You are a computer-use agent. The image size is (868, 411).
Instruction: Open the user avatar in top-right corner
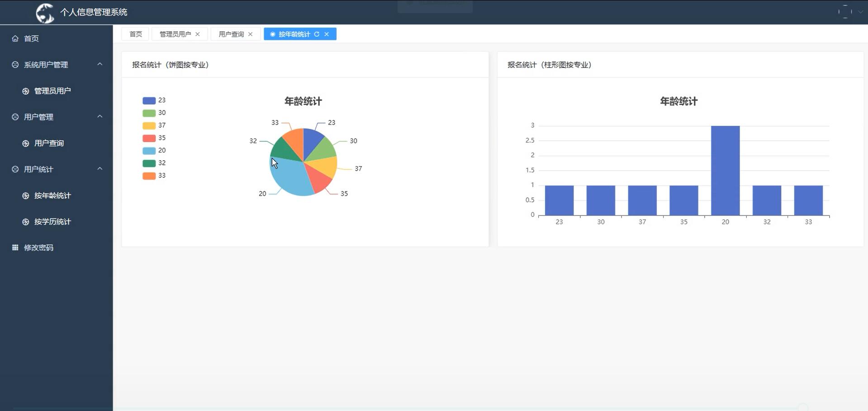click(845, 12)
